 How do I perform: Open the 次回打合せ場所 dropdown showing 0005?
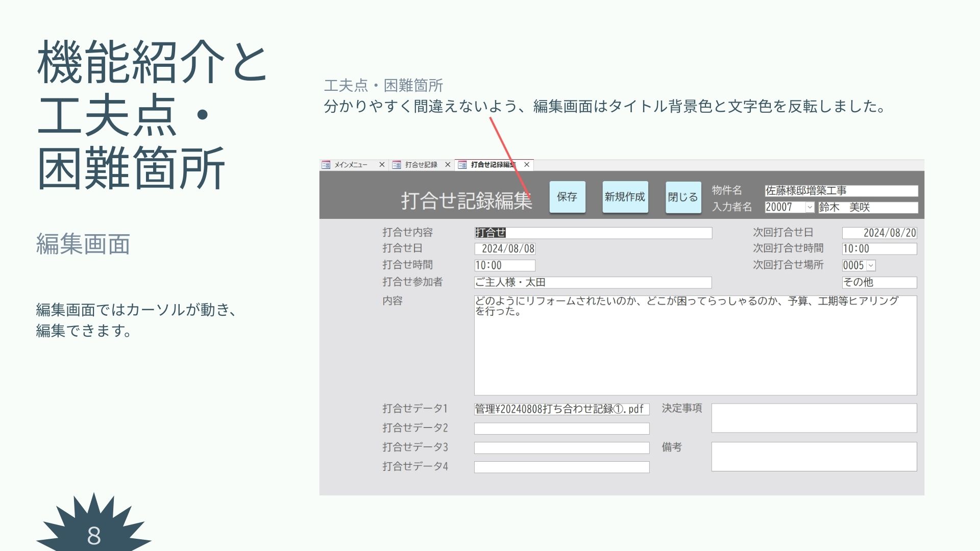[x=871, y=265]
